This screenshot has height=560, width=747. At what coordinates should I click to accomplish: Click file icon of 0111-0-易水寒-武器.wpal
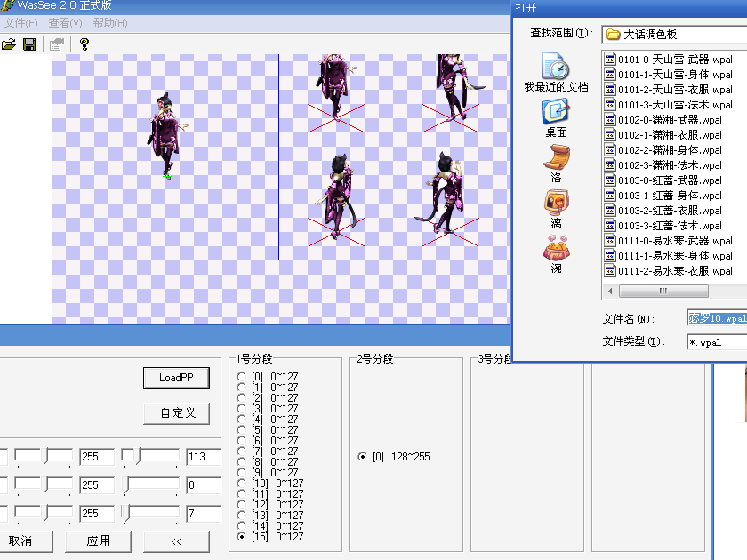click(610, 241)
